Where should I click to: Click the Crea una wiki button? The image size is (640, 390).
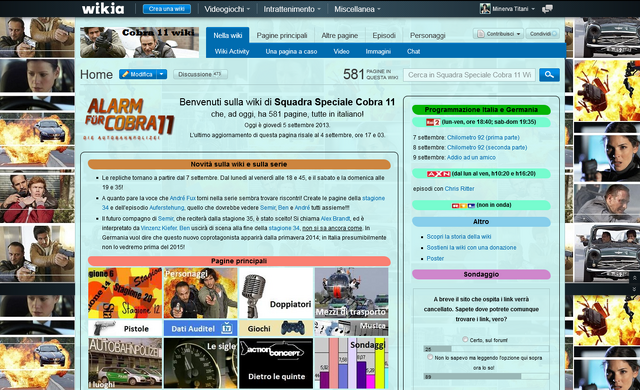pos(167,9)
